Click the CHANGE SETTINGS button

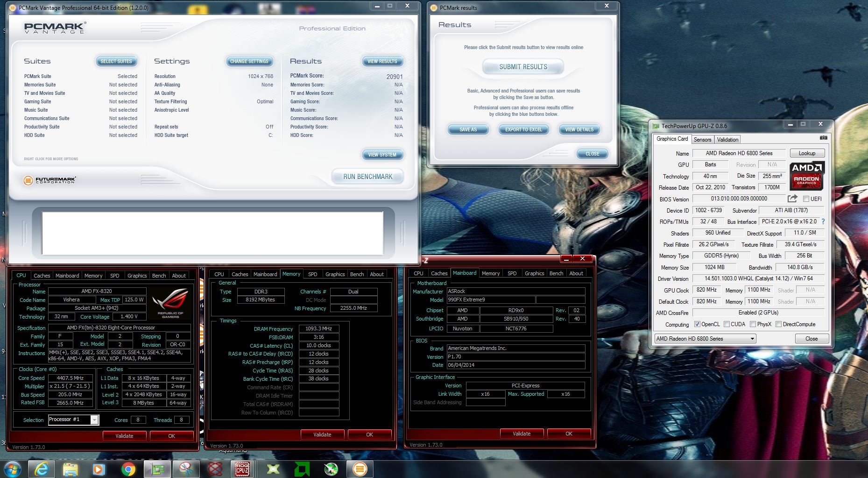[x=249, y=61]
